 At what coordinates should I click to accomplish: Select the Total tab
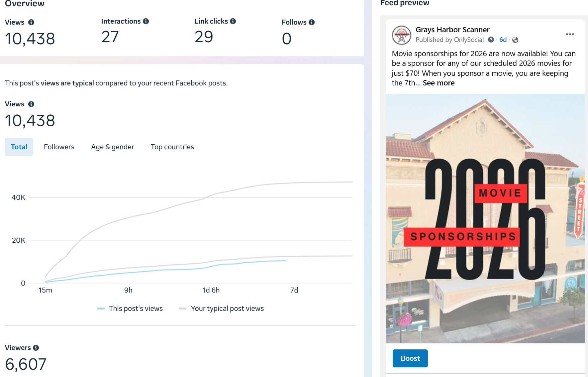[19, 147]
